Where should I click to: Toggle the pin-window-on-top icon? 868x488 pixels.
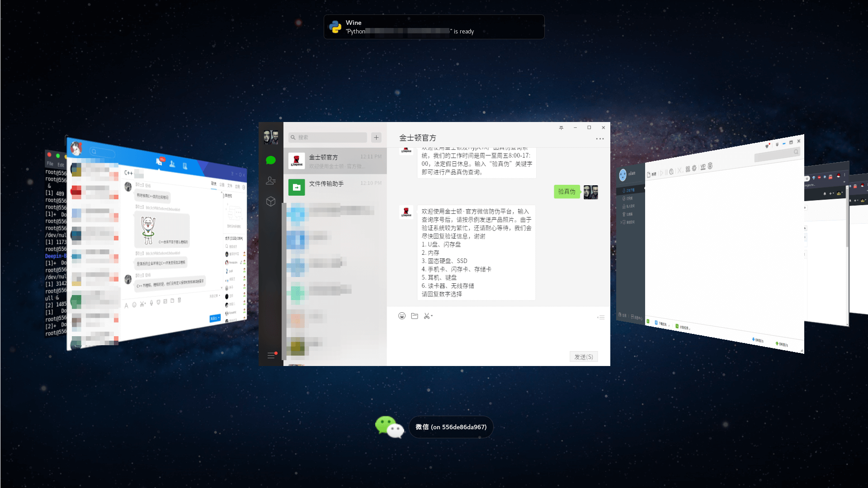coord(561,128)
